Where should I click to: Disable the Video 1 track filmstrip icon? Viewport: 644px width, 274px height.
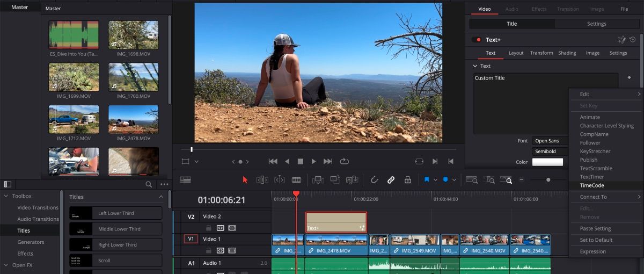[x=232, y=250]
